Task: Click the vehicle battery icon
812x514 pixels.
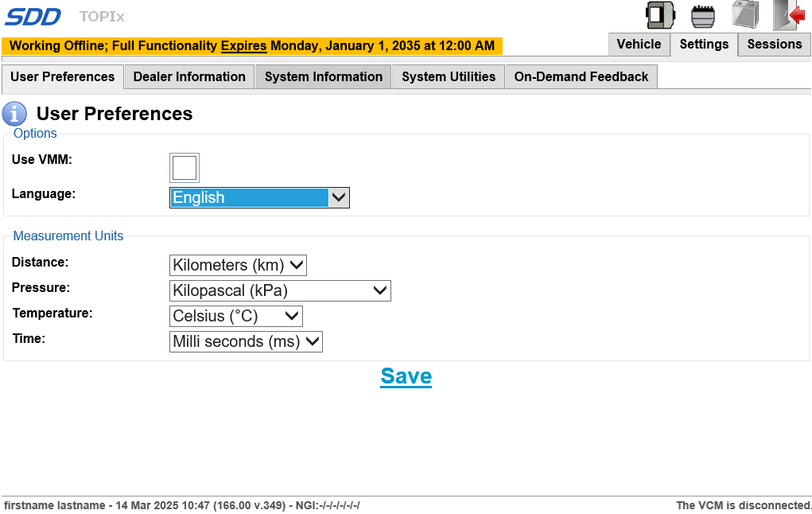Action: coord(745,15)
